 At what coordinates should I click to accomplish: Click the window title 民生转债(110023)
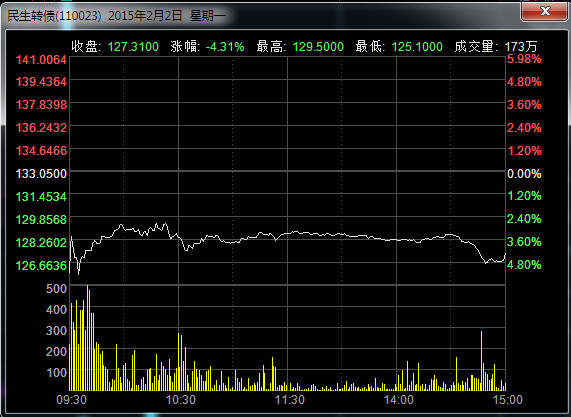tap(54, 16)
